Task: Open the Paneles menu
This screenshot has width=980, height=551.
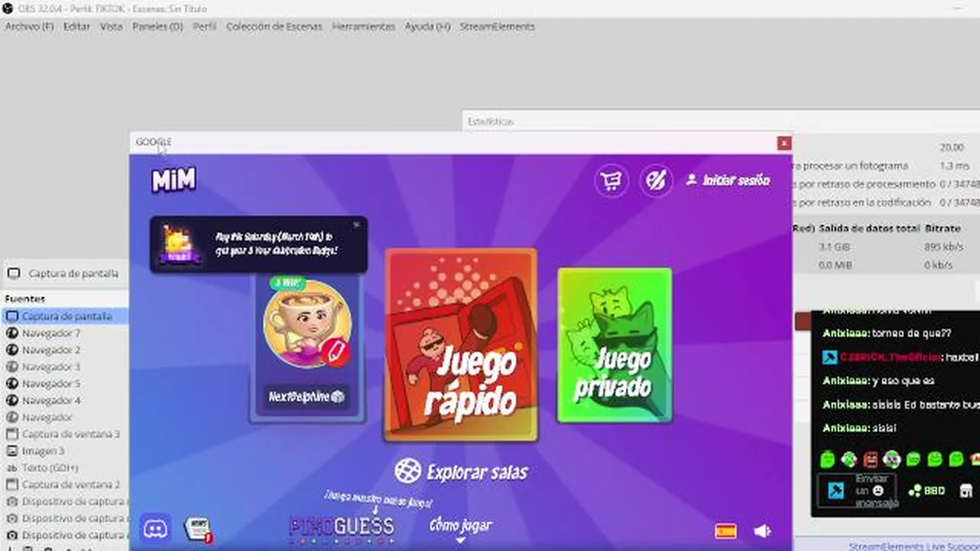Action: pos(158,26)
